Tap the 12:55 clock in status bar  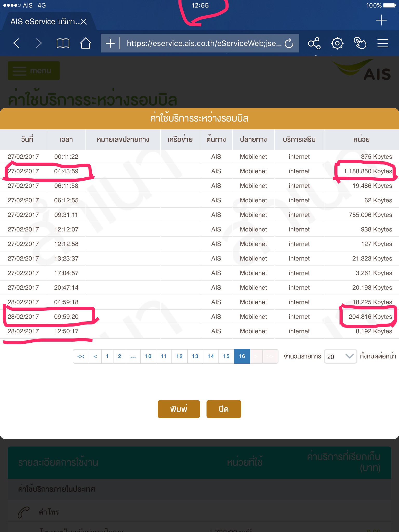[x=200, y=5]
